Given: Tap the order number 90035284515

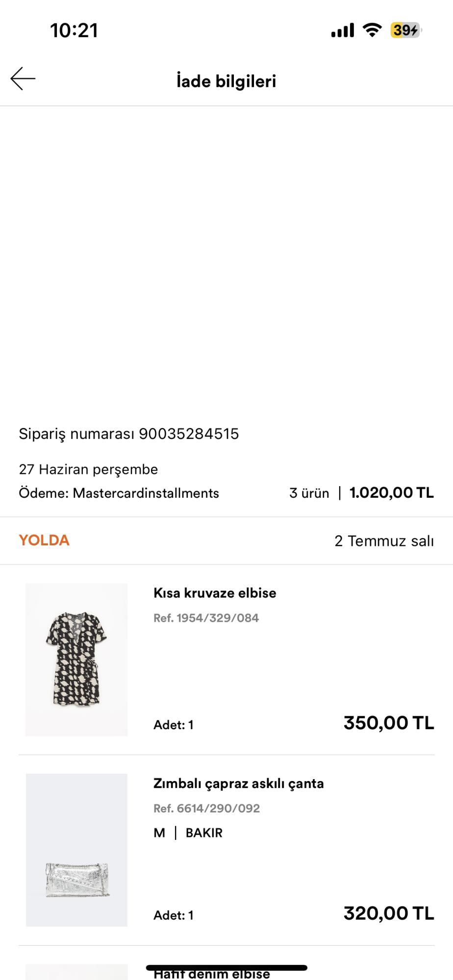Looking at the screenshot, I should pyautogui.click(x=189, y=434).
